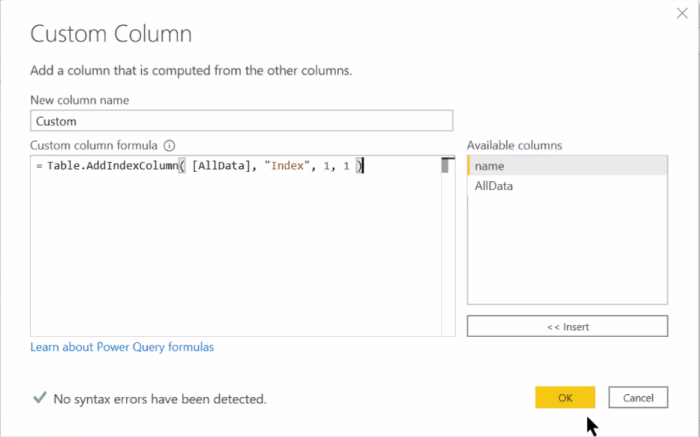Screen dimensions: 700x437
Task: Click the Custom Column dialog title
Action: coord(111,33)
